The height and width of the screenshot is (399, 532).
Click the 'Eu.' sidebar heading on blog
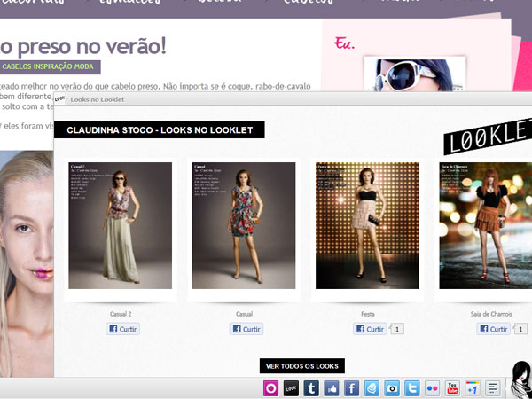coord(344,43)
